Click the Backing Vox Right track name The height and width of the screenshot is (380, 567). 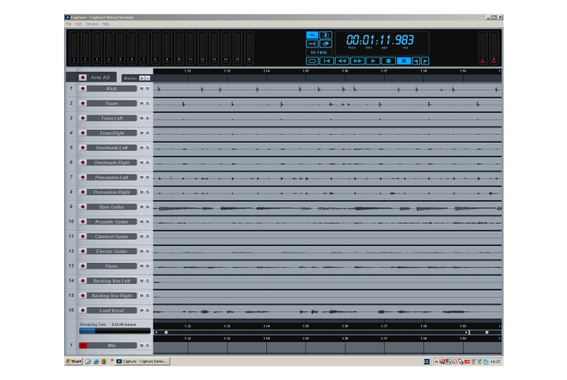[112, 295]
